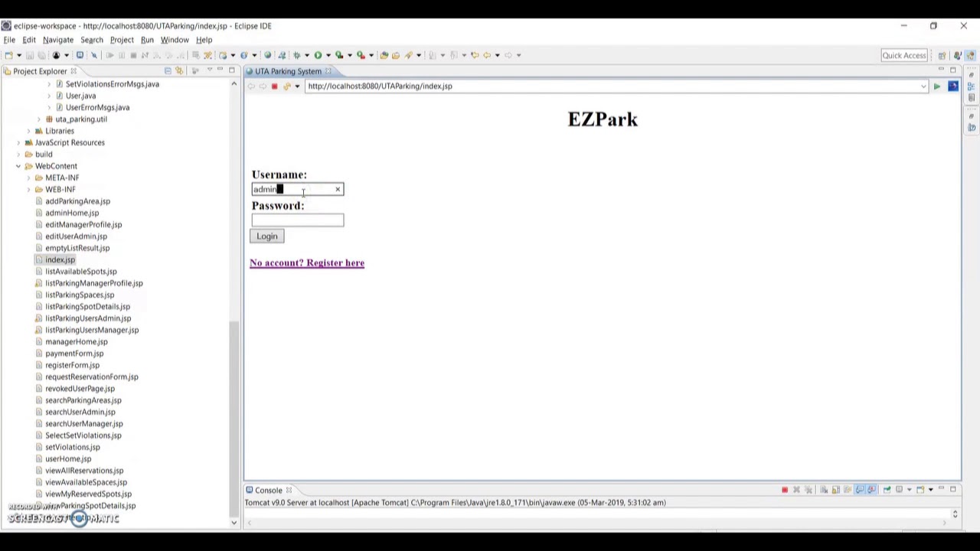Screen dimensions: 980x551
Task: Minimize the Console view
Action: click(941, 488)
